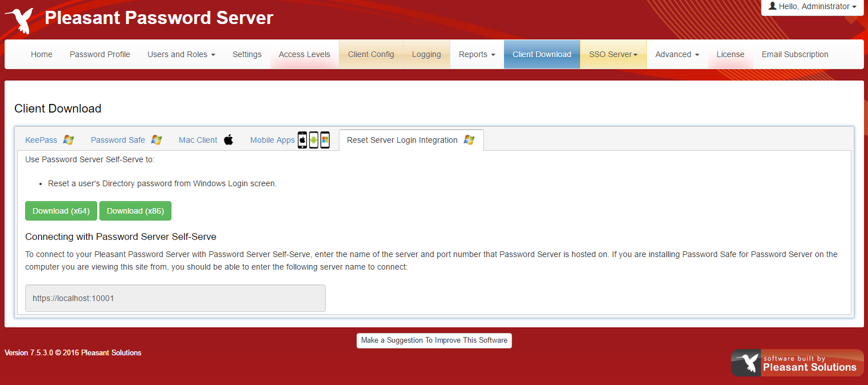Click the Windows flag icon beside Reset Server Login Integration
The width and height of the screenshot is (868, 385).
pos(469,140)
